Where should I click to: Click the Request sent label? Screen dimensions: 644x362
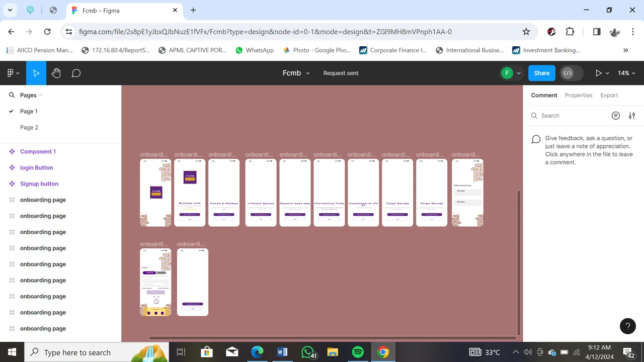[x=341, y=73]
